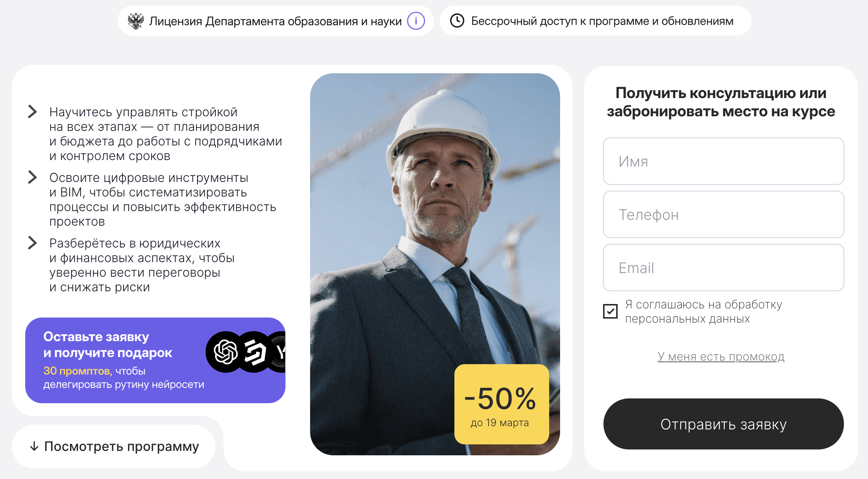Click the coat of arms license icon

136,21
